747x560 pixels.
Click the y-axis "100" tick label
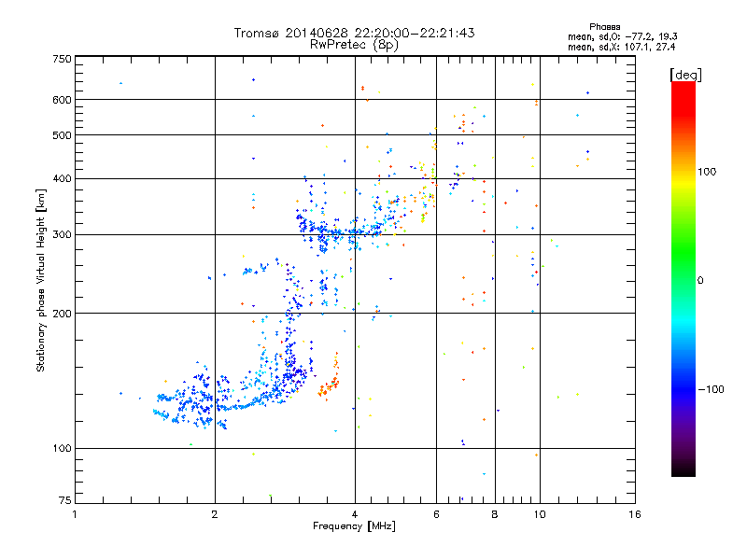point(62,448)
